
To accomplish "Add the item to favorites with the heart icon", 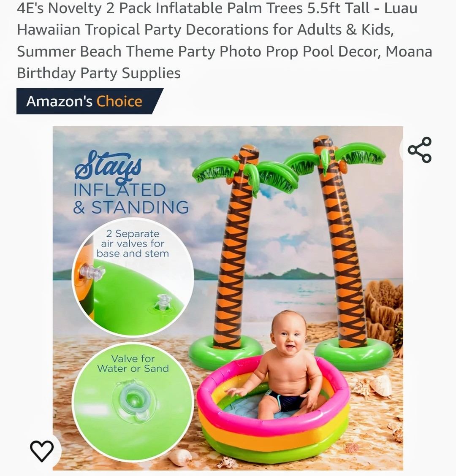I will click(42, 451).
